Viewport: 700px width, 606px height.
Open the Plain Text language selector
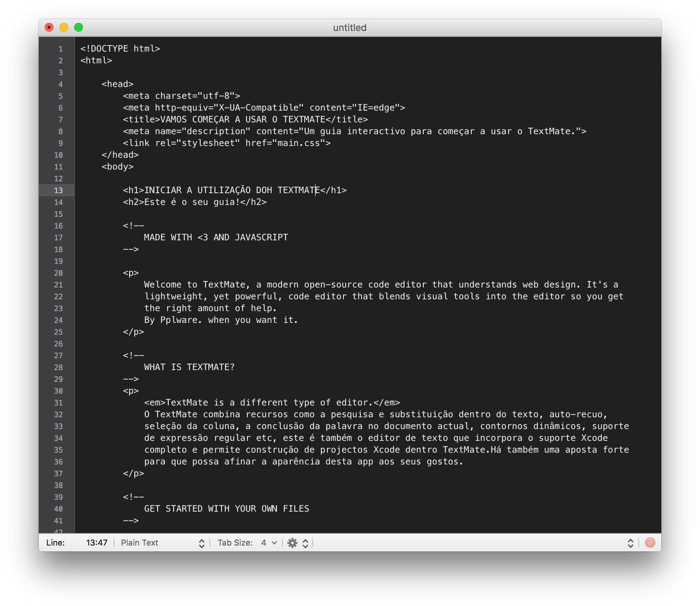[x=139, y=543]
